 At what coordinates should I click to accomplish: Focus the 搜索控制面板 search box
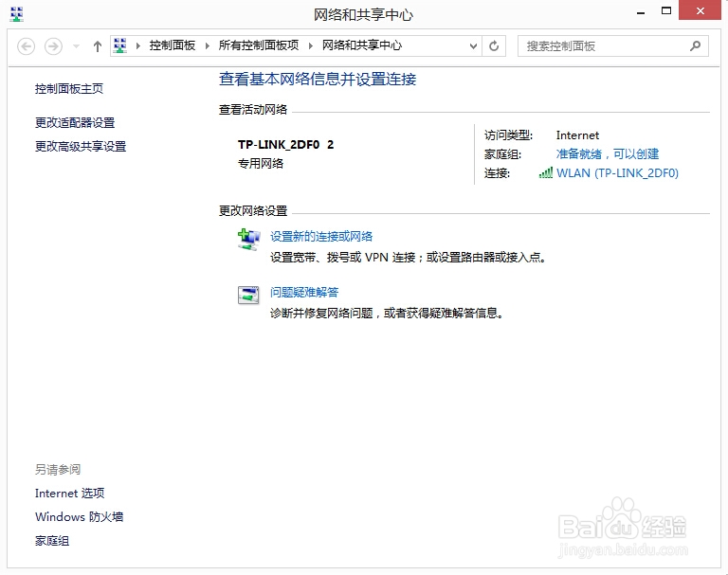613,46
